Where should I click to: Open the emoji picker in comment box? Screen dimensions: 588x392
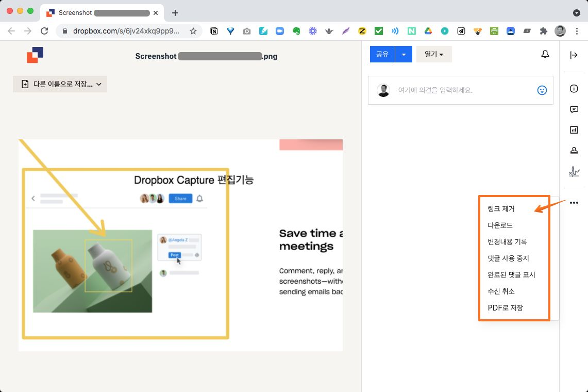pos(542,90)
